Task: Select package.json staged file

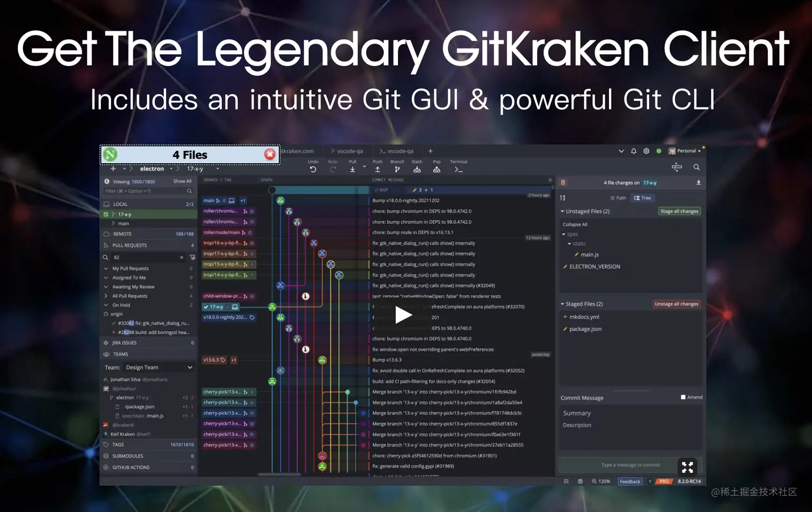Action: 585,329
